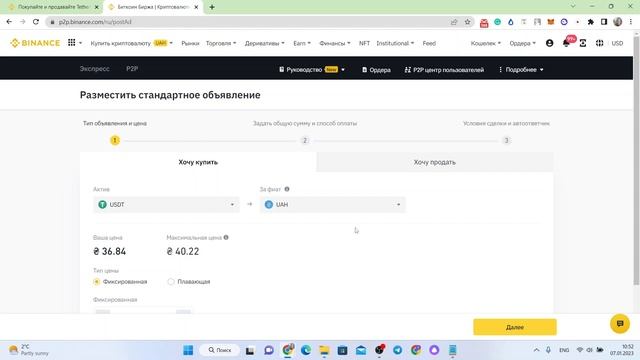
Task: Click step 2 progress indicator
Action: pos(304,140)
